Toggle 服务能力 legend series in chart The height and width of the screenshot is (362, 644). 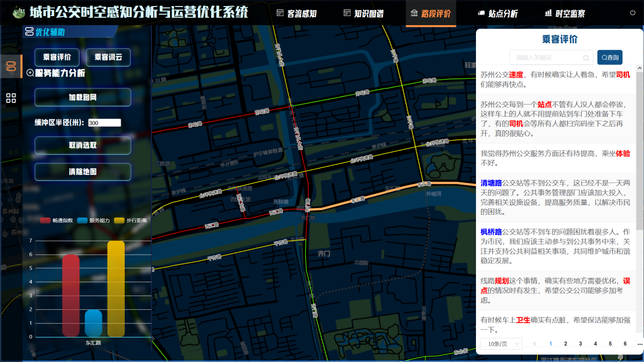click(x=94, y=220)
